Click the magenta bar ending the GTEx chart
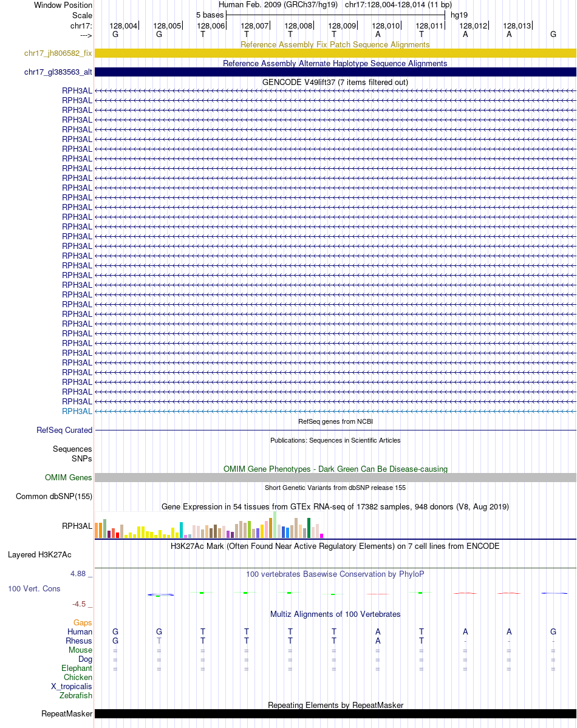577x728 pixels. tap(321, 536)
